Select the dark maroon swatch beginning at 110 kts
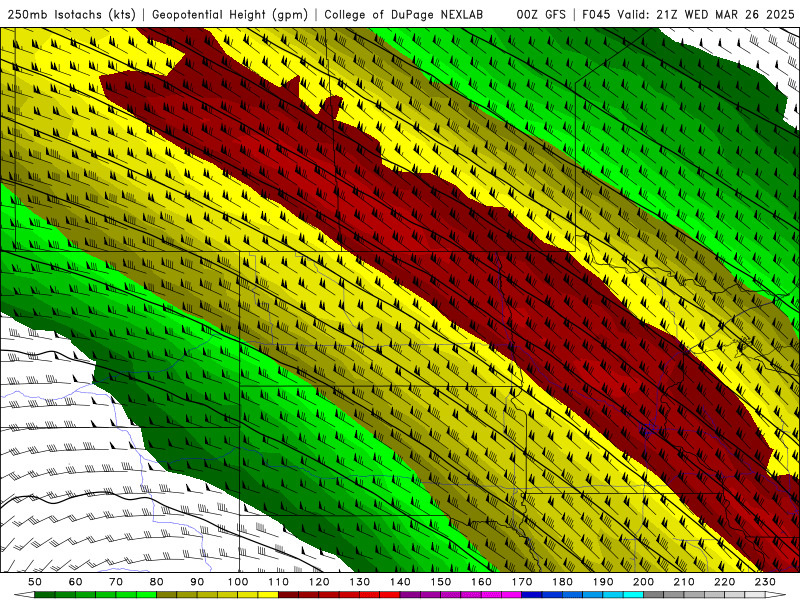 (288, 595)
